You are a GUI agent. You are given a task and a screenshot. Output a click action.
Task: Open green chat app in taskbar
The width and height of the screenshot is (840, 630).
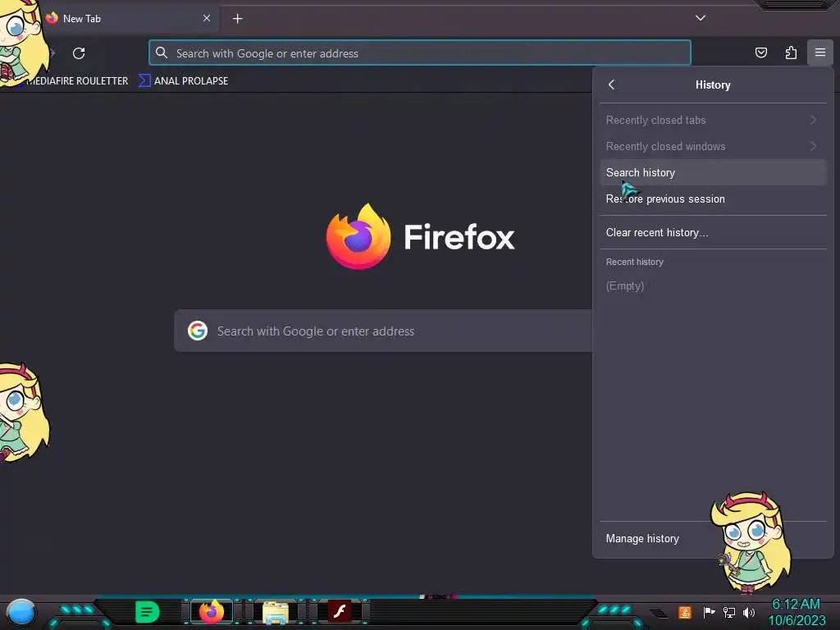coord(148,612)
